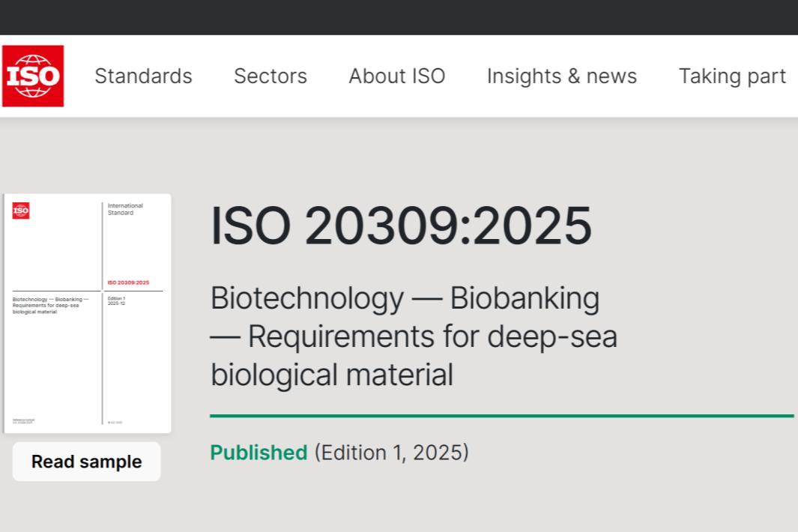Screen dimensions: 798x532
Task: Click the green divider line under the title
Action: click(501, 416)
